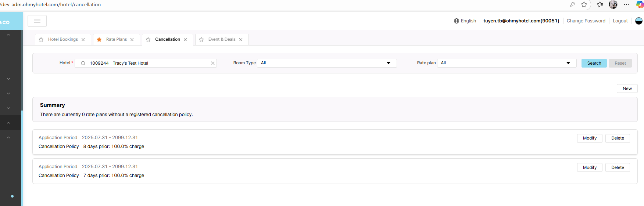Viewport: 644px width, 206px height.
Task: Collapse the highlighted sidebar section chevron
Action: tap(8, 123)
